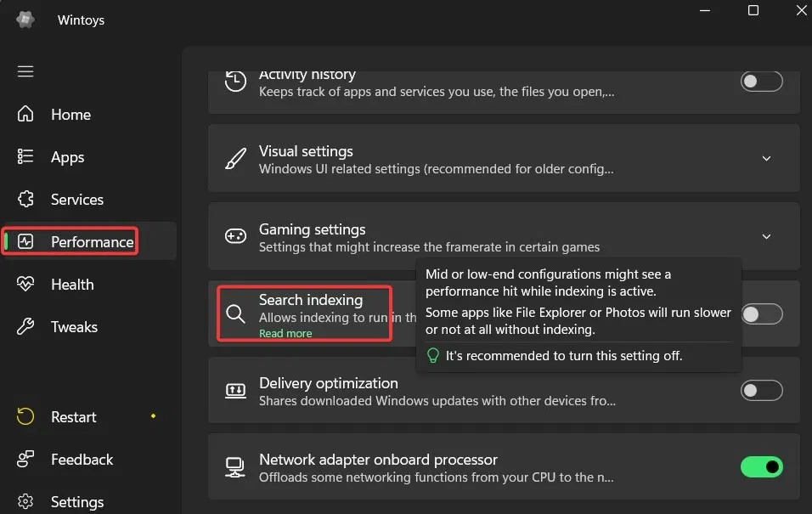Click the hamburger menu icon

[25, 71]
